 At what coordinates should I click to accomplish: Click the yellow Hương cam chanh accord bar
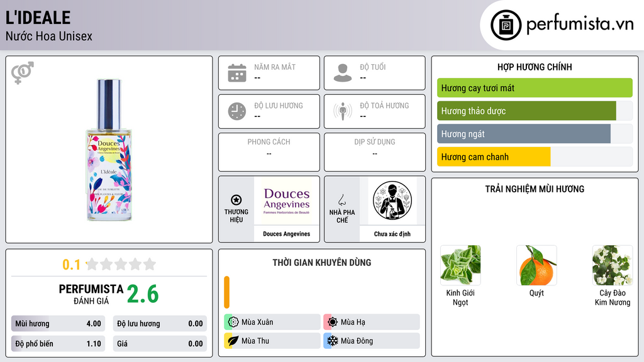[494, 156]
